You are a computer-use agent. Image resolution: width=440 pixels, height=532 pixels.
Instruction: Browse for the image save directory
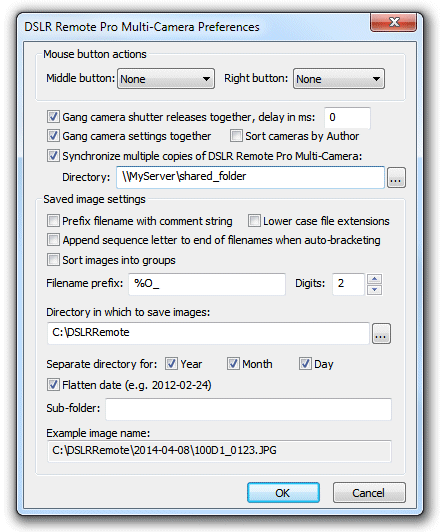tap(381, 334)
